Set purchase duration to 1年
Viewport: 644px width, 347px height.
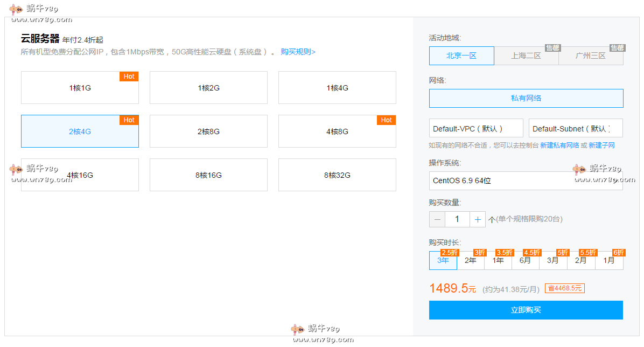(498, 261)
